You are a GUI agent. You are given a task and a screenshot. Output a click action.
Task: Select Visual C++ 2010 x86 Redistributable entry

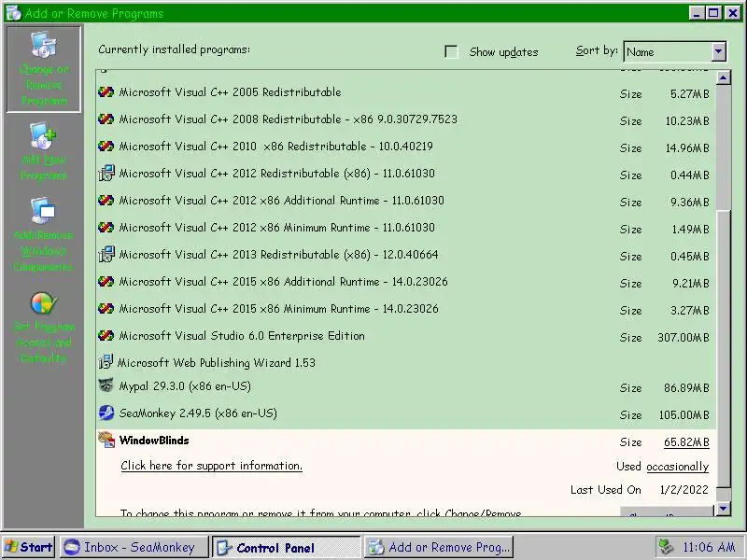[x=405, y=147]
